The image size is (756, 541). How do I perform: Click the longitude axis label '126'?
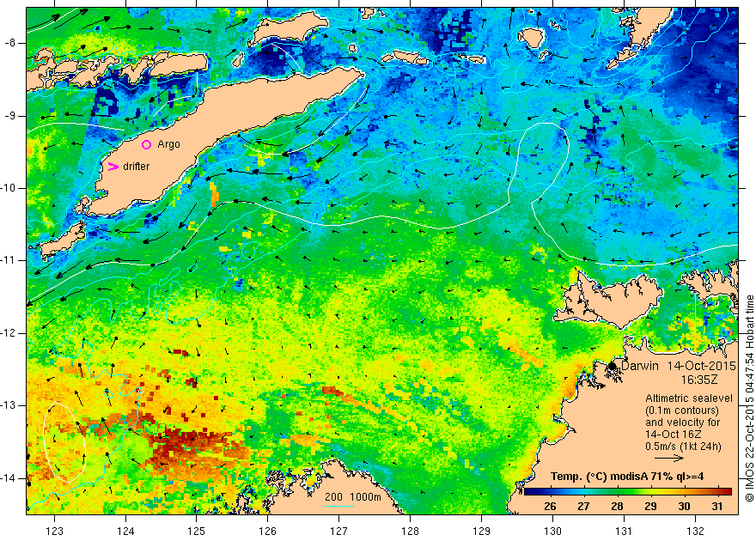(x=267, y=531)
